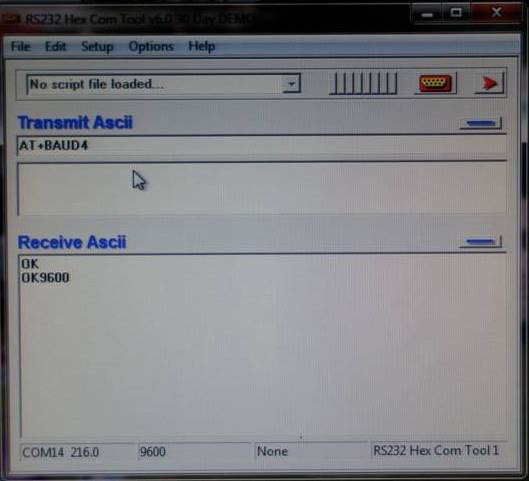Screen dimensions: 529x481
Task: Click the red serial port connector icon
Action: tap(435, 83)
